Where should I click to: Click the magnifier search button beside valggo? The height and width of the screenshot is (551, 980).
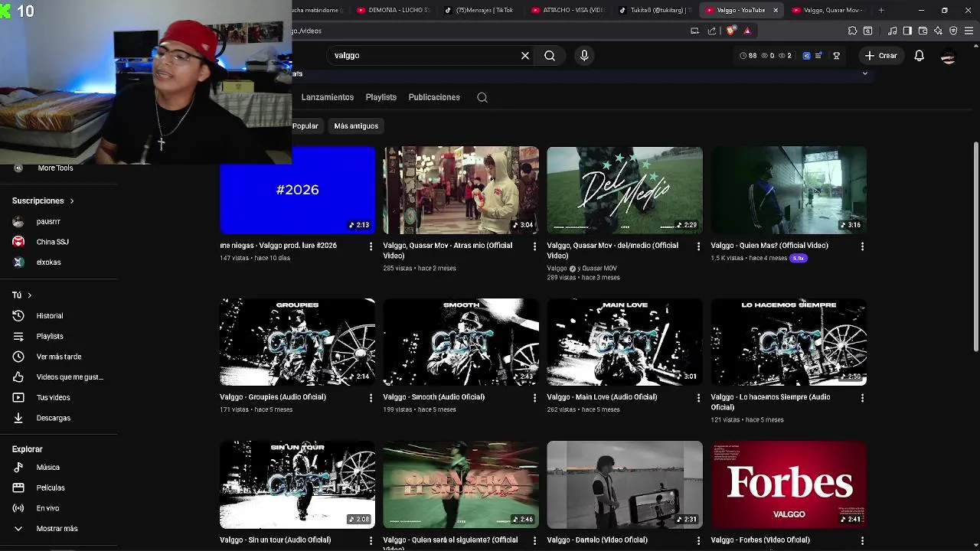(x=550, y=56)
